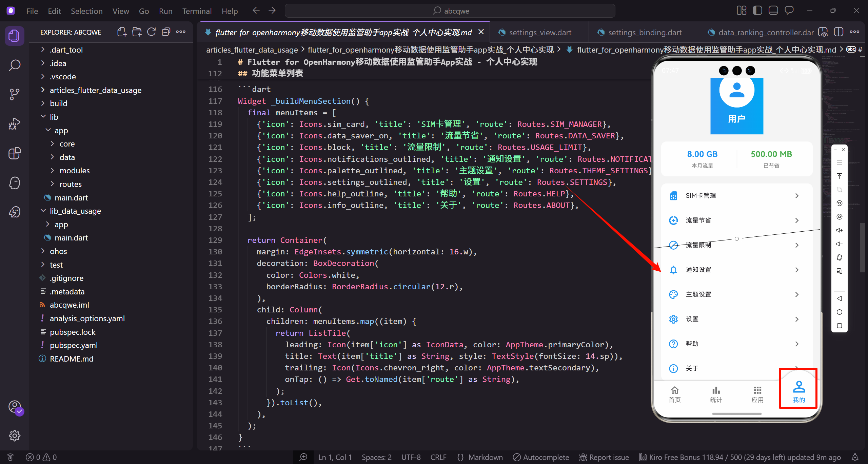
Task: Open Source Control view icon
Action: click(x=14, y=94)
